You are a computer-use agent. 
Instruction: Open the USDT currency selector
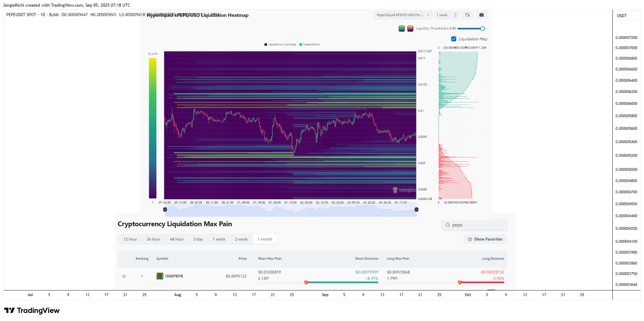(x=626, y=16)
